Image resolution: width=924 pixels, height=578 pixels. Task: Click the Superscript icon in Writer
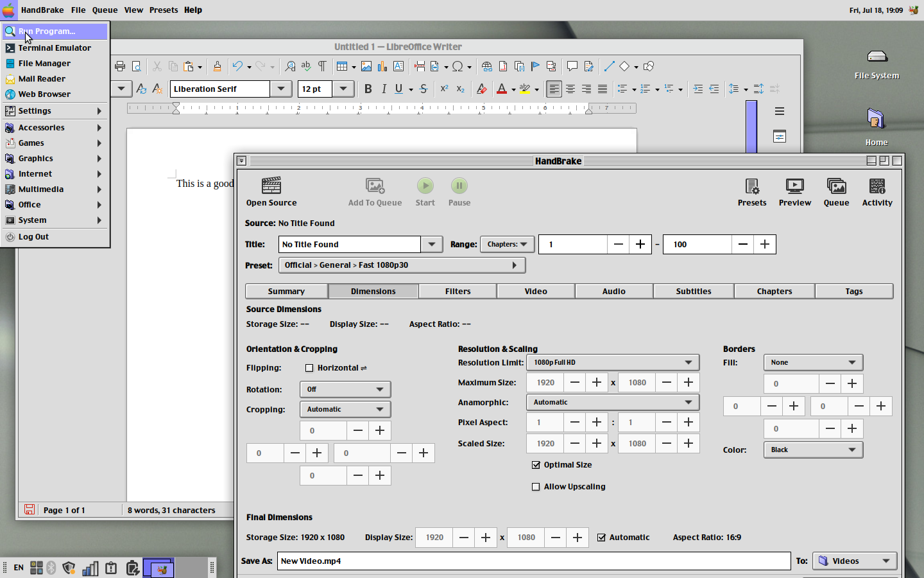click(444, 89)
